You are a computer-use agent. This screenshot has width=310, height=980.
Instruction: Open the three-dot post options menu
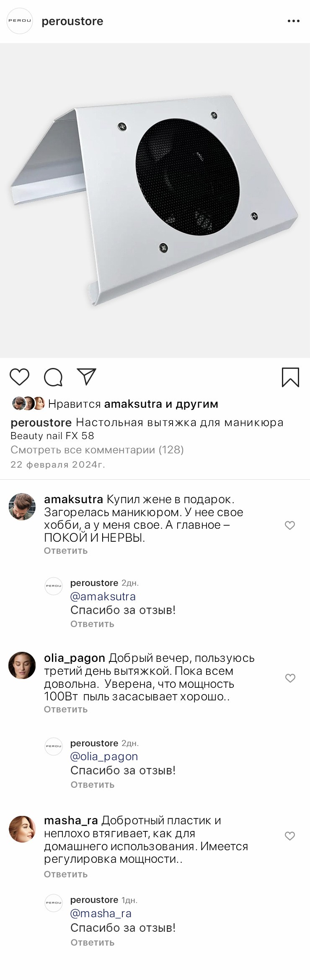(293, 21)
